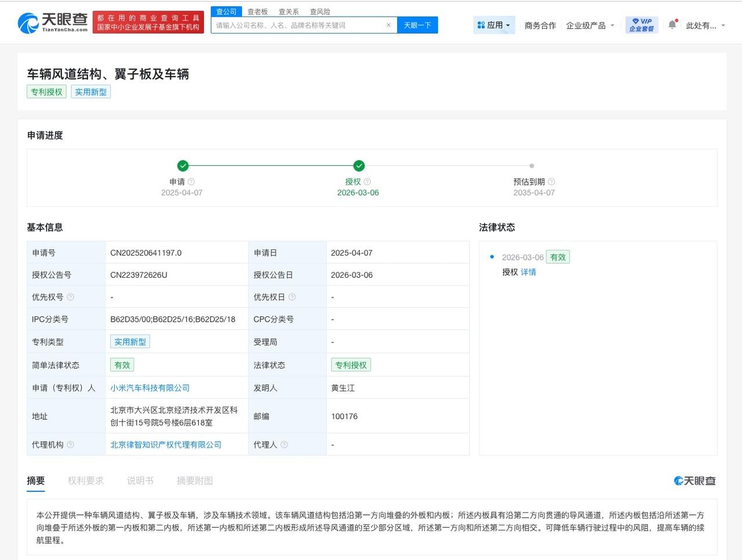Click help icon next to 预估到期
Image resolution: width=742 pixels, height=560 pixels.
point(551,181)
